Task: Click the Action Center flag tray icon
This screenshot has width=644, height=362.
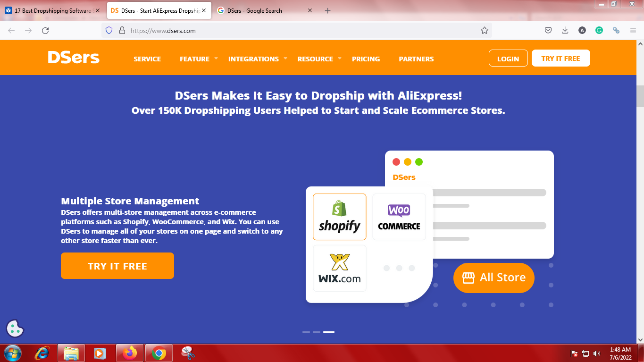Action: [574, 354]
